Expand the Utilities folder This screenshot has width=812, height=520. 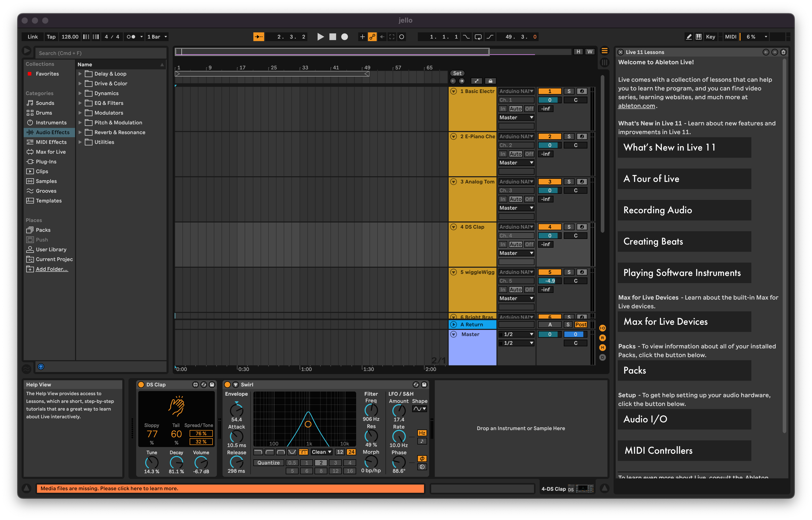point(80,142)
